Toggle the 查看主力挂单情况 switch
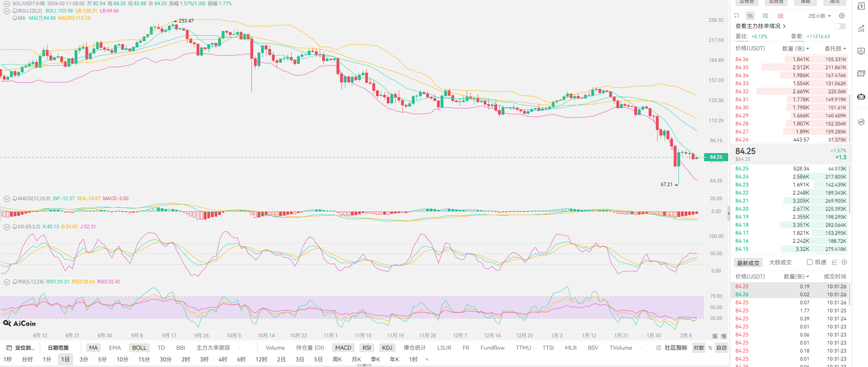868x367 pixels. [840, 26]
